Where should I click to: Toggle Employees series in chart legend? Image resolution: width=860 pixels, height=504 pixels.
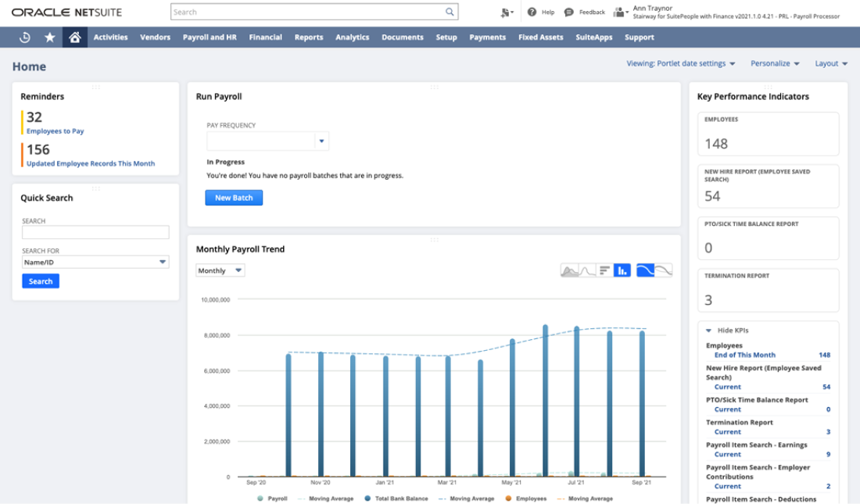click(x=526, y=499)
